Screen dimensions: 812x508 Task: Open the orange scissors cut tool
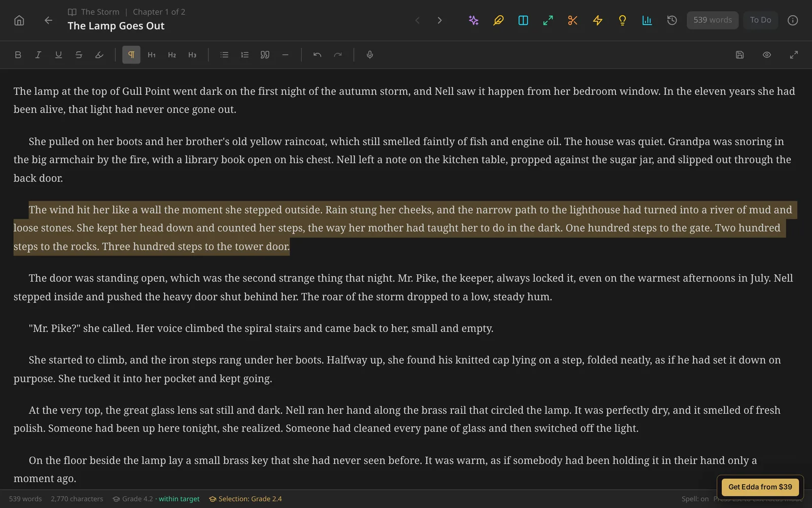tap(572, 20)
